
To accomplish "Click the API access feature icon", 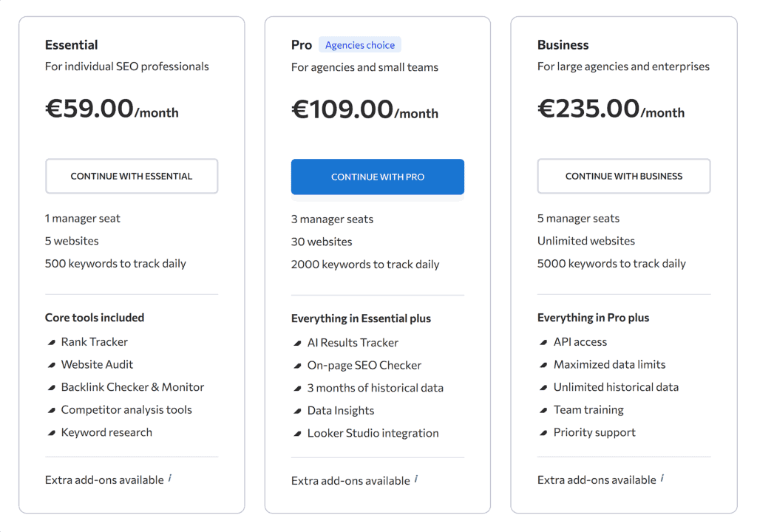I will pos(543,342).
